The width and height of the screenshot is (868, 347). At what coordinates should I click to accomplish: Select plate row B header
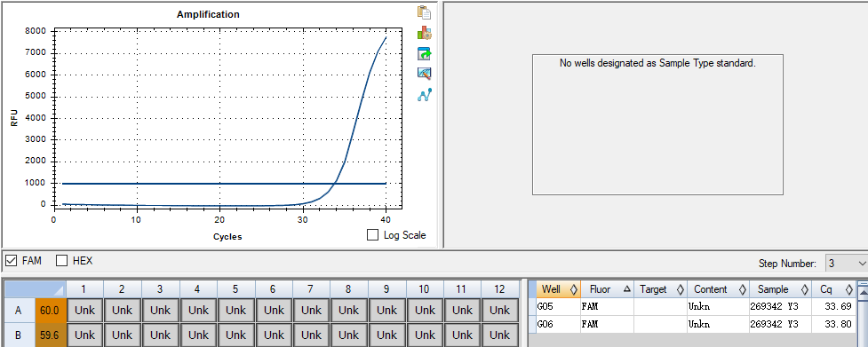[19, 335]
